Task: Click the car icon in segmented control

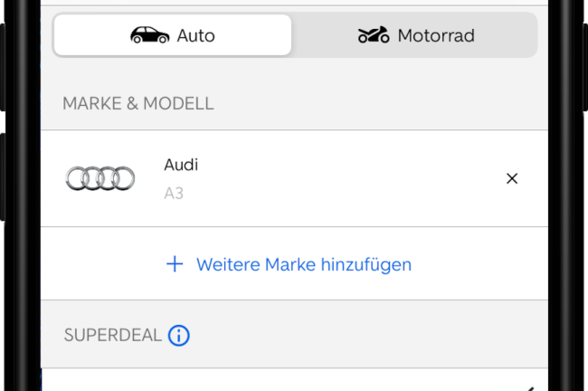Action: point(149,35)
